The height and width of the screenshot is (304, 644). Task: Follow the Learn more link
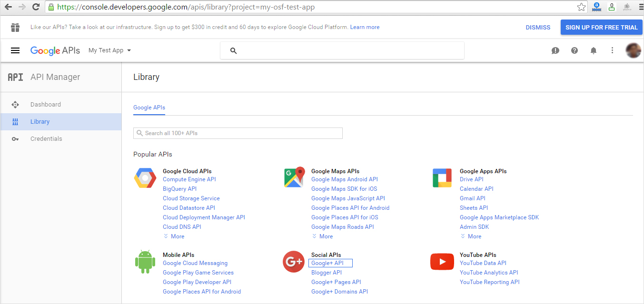tap(365, 28)
